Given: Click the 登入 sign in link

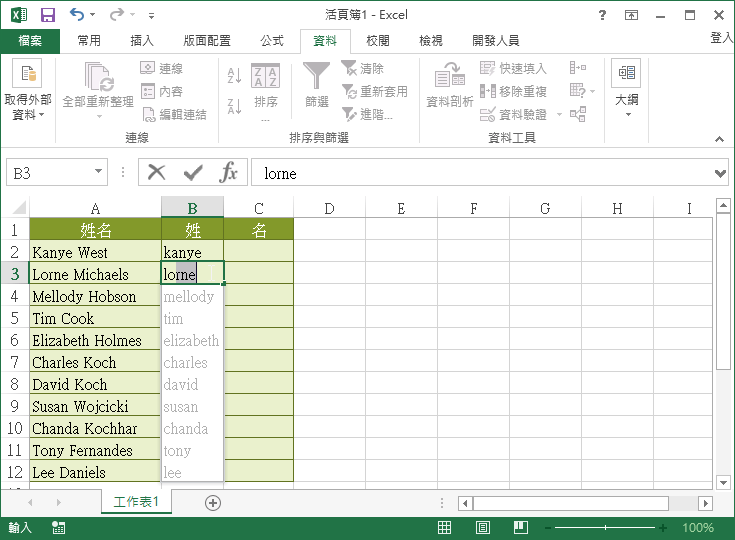Looking at the screenshot, I should pyautogui.click(x=722, y=38).
